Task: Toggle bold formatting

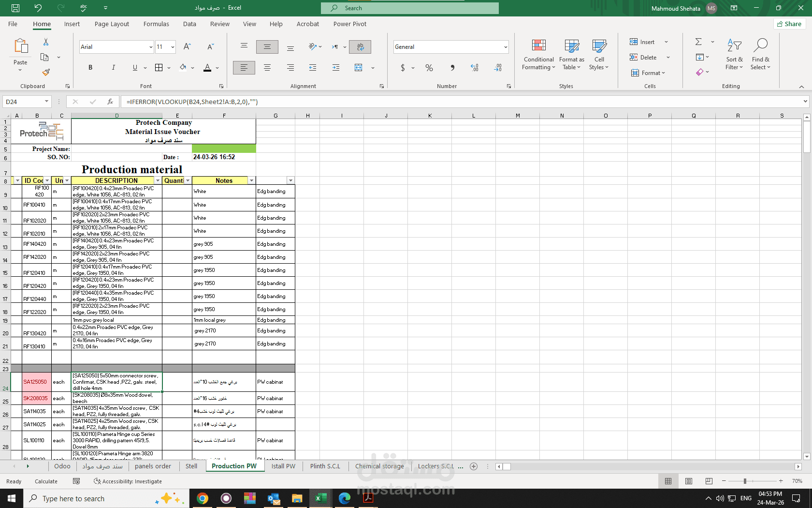Action: (90, 68)
